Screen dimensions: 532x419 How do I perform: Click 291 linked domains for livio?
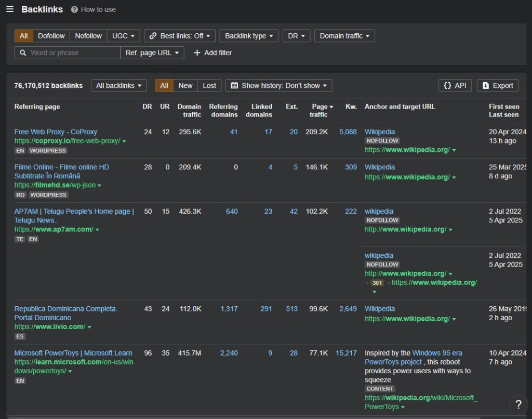coord(267,309)
